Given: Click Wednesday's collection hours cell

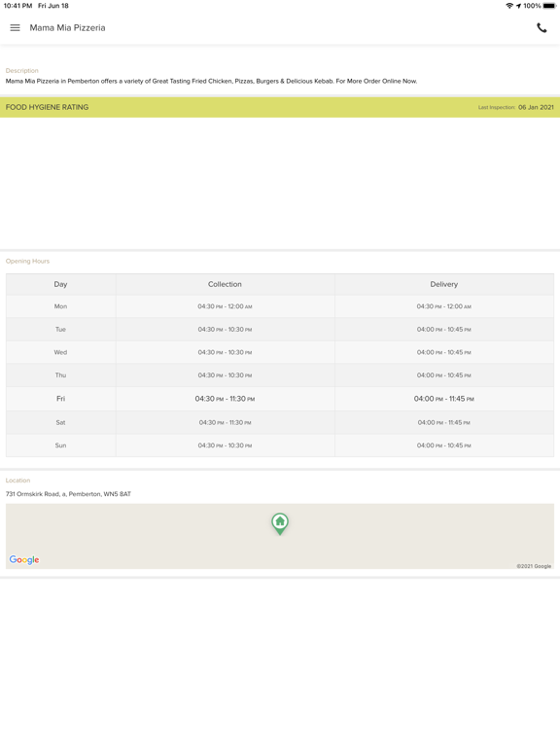Looking at the screenshot, I should click(225, 352).
